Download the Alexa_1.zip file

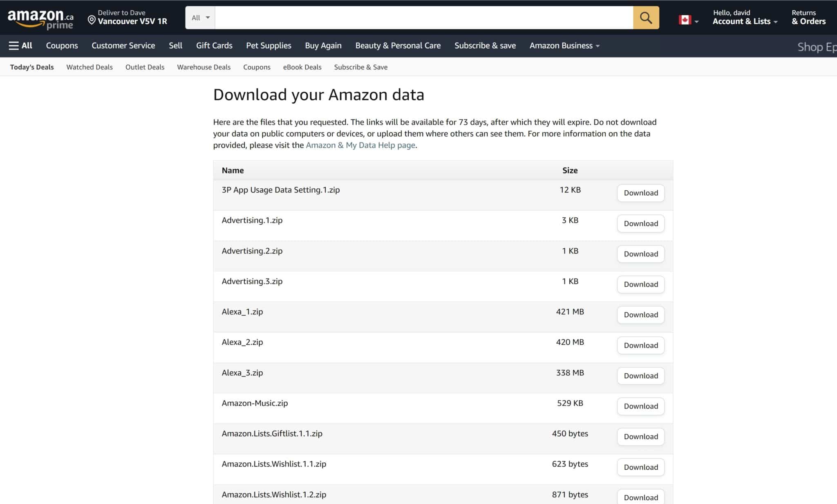click(x=640, y=314)
